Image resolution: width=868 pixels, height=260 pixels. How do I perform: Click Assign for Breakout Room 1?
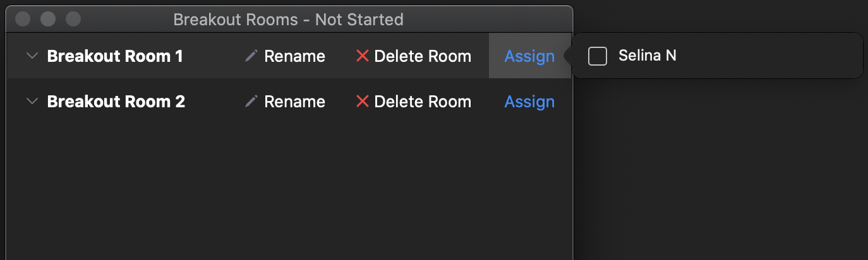[x=529, y=56]
